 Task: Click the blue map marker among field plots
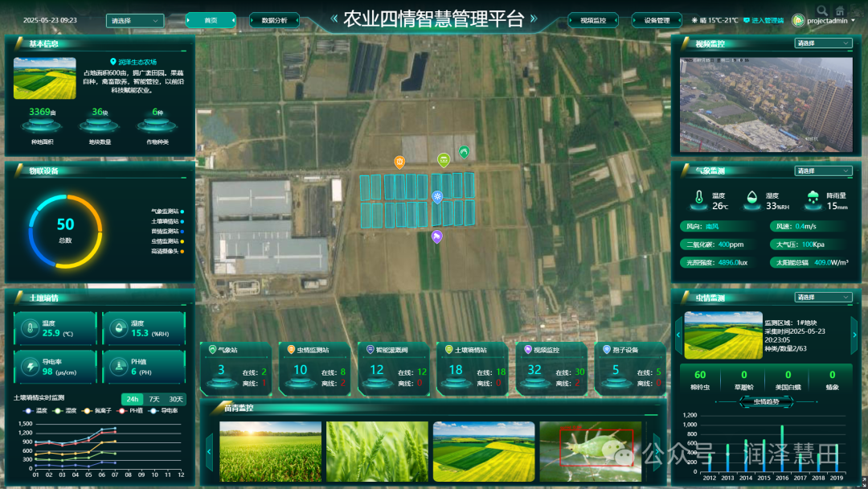pyautogui.click(x=437, y=197)
